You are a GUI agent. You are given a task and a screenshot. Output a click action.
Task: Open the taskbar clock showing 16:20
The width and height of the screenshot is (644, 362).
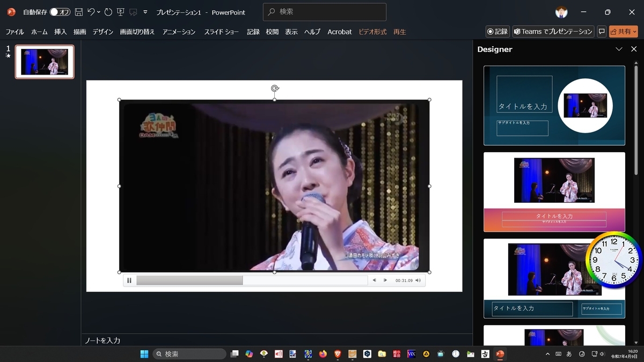click(625, 354)
